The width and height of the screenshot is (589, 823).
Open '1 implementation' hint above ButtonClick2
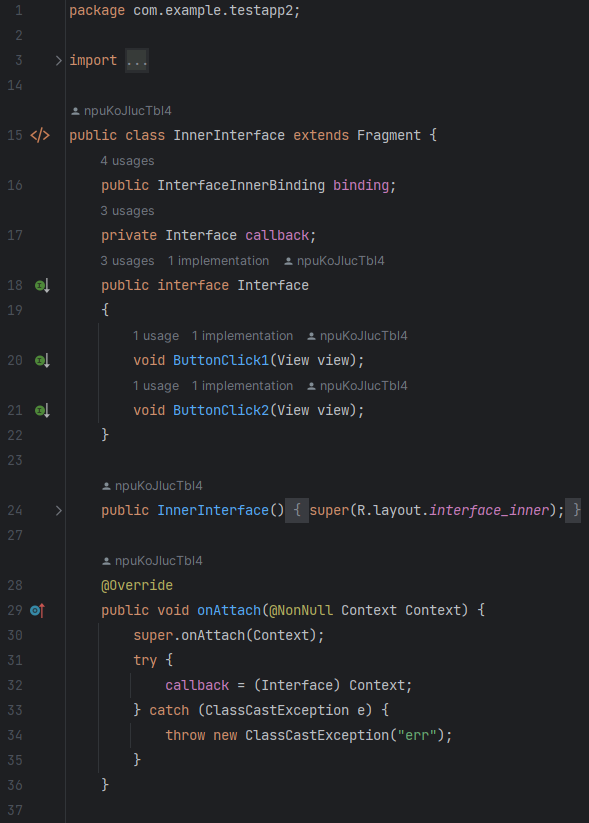coord(243,386)
